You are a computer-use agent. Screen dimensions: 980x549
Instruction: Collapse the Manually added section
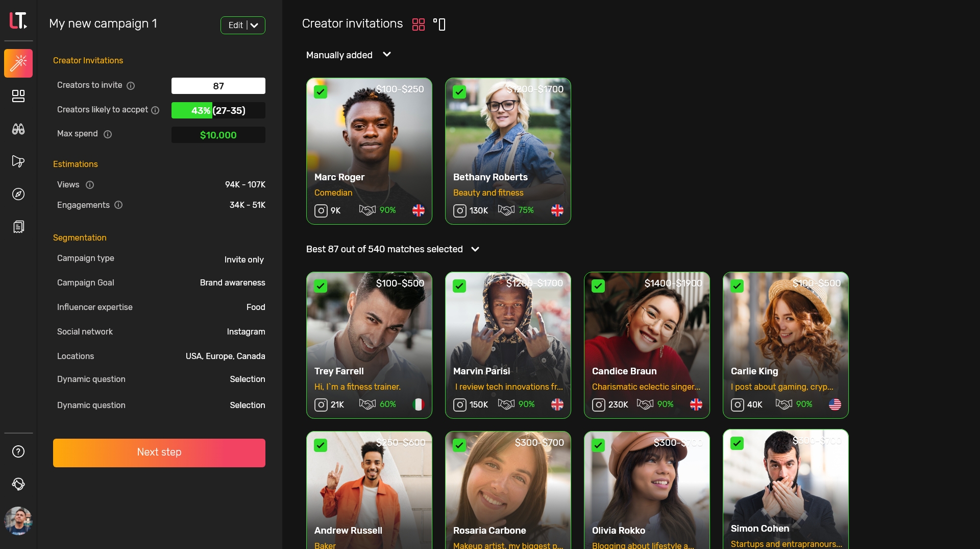[x=387, y=54]
